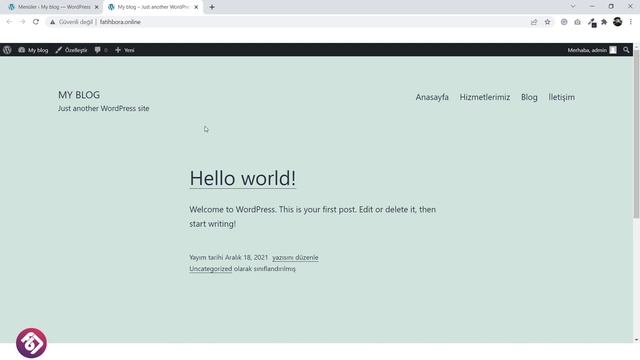
Task: Close the Menüler browser tab
Action: (x=97, y=7)
